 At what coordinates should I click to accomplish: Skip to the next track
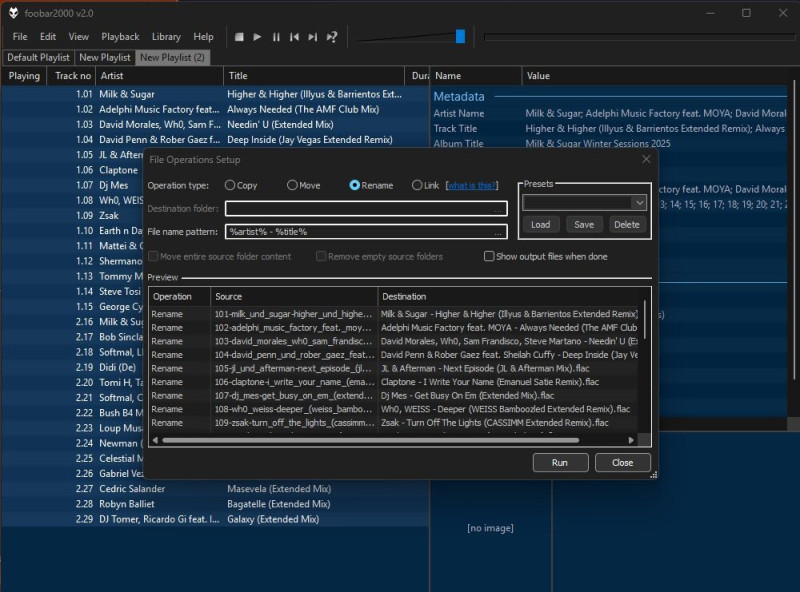(x=313, y=37)
